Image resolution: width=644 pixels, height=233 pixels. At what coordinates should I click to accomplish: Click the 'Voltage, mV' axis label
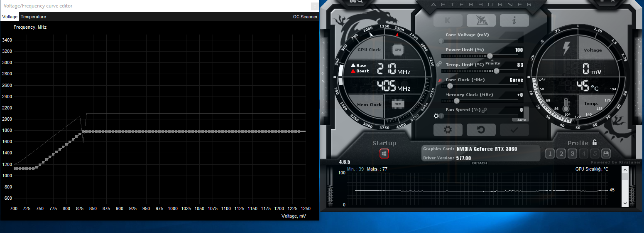click(294, 216)
